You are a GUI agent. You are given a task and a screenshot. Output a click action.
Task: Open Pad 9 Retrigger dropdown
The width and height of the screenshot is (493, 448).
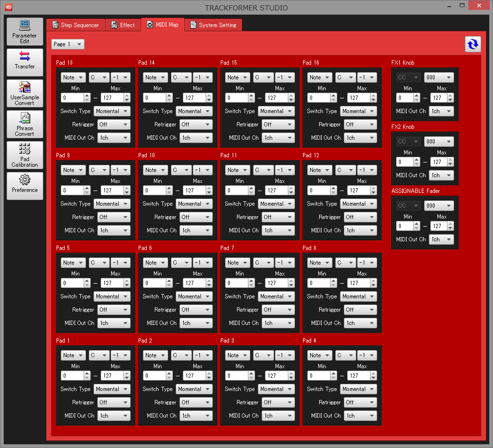(114, 217)
